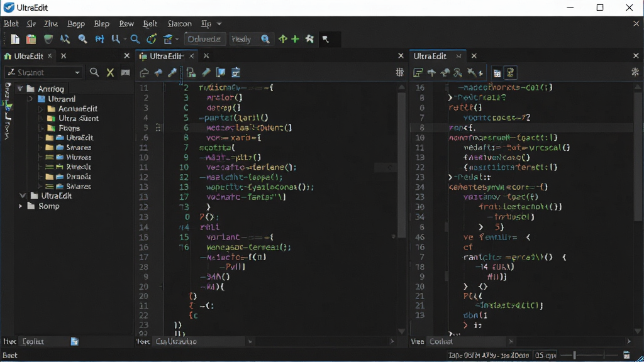This screenshot has height=362, width=644.
Task: Open the dropdown arrow after the Ilp menu
Action: (x=219, y=24)
